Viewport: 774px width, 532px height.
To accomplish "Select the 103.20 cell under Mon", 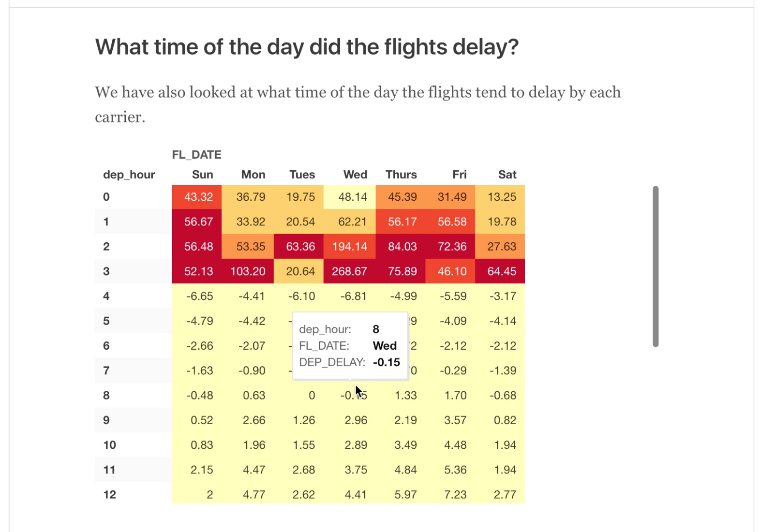I will click(x=248, y=271).
